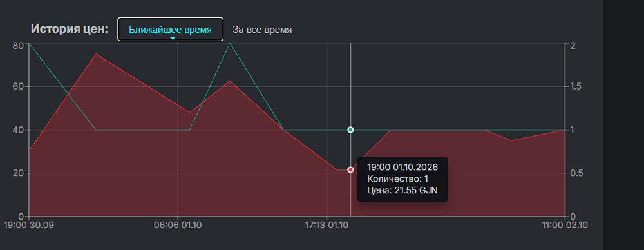The width and height of the screenshot is (644, 250).
Task: Switch to the "За все время" tab
Action: click(x=262, y=30)
